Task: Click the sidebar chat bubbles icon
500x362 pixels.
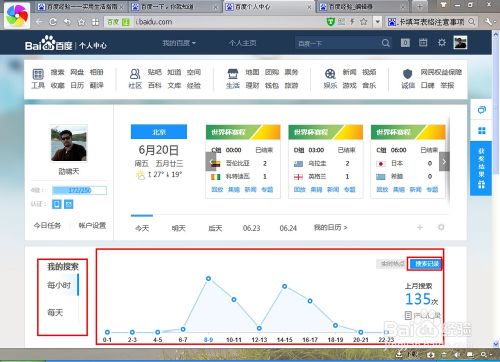Action: click(482, 110)
